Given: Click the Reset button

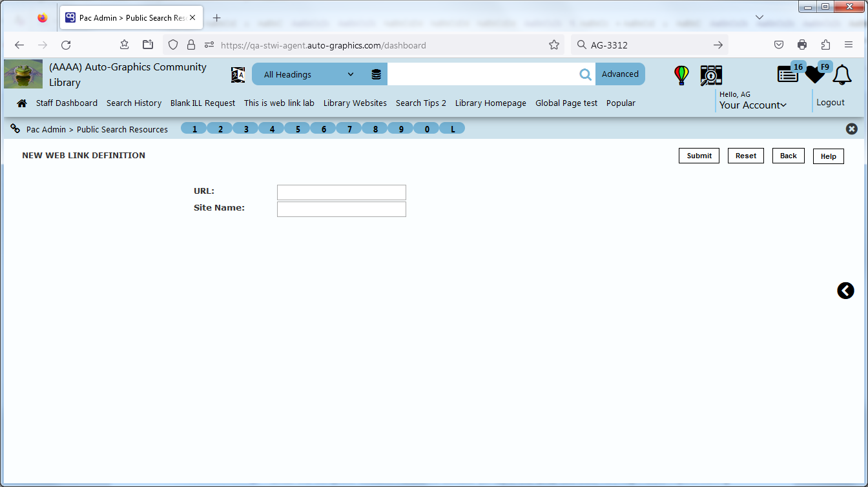Looking at the screenshot, I should coord(746,156).
